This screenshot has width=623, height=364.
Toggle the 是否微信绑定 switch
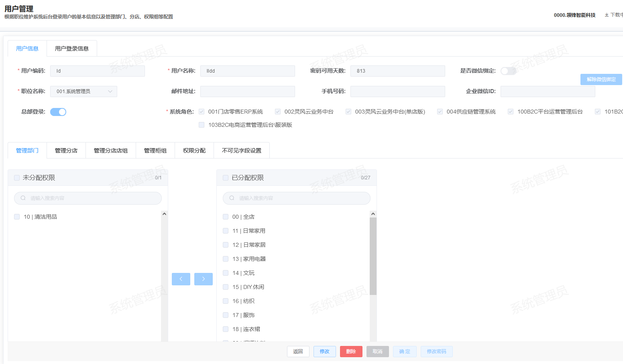tap(508, 71)
